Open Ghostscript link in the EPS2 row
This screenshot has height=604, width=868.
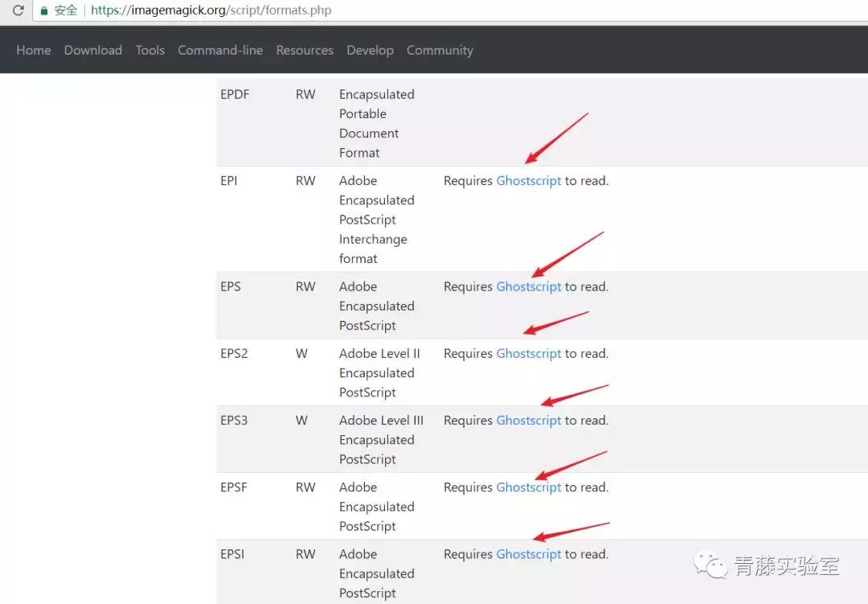pos(529,354)
